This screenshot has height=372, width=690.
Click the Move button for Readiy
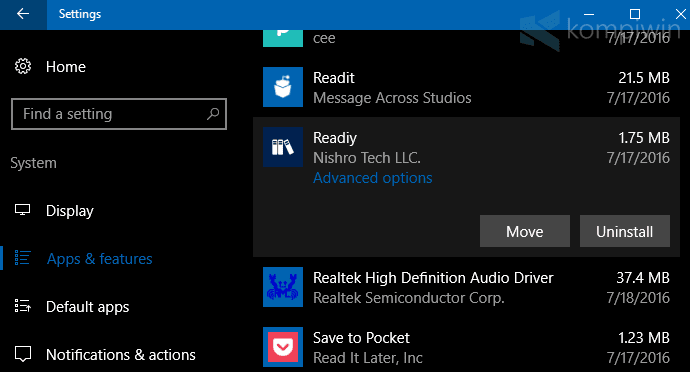[x=525, y=231]
